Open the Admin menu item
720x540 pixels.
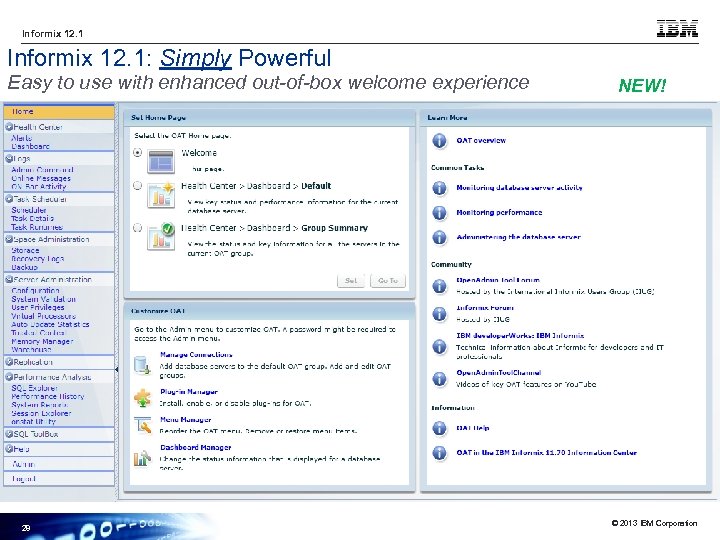point(59,464)
